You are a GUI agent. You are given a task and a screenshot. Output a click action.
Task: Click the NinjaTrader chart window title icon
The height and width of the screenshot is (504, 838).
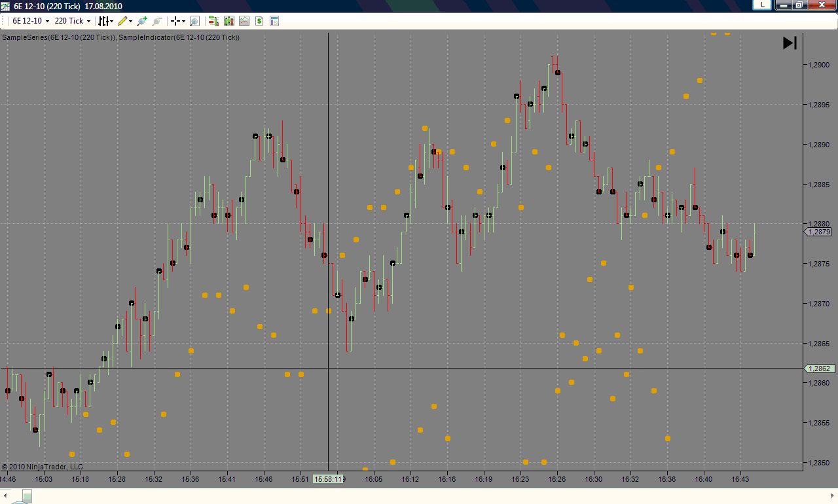5,5
